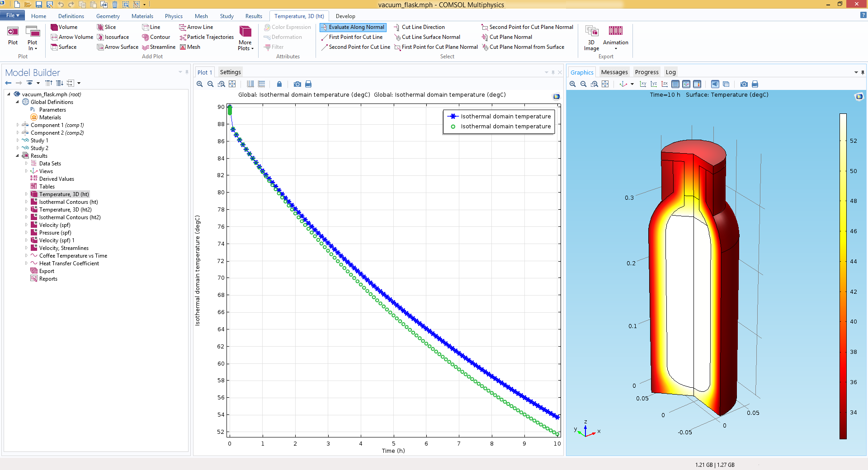Add a Streamline plot
868x470 pixels.
[x=159, y=47]
